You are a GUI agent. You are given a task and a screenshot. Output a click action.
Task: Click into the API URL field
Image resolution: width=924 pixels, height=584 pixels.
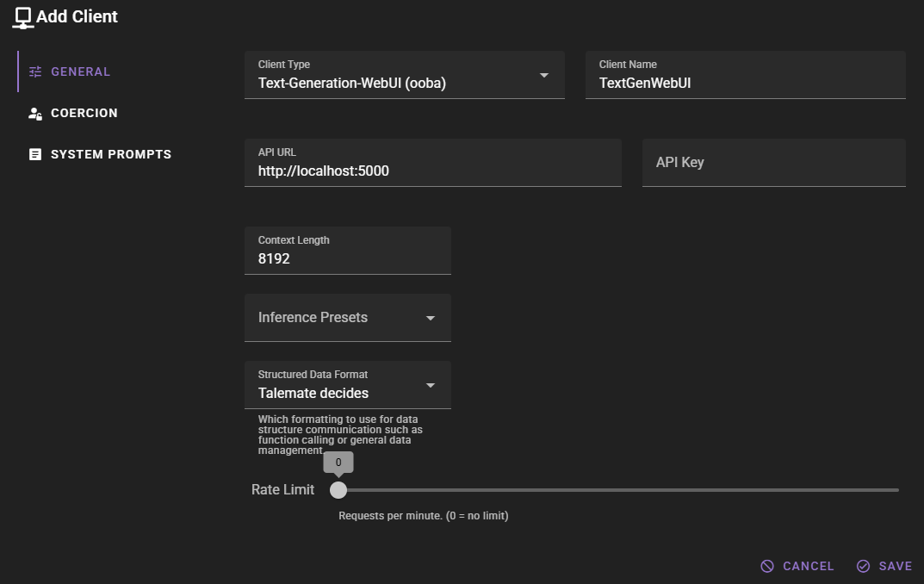(x=433, y=163)
